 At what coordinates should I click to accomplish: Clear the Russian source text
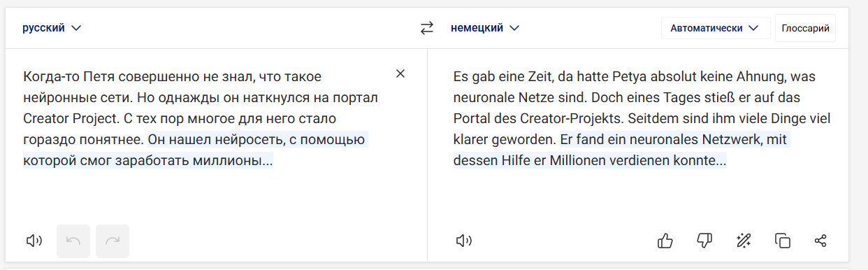tap(400, 73)
